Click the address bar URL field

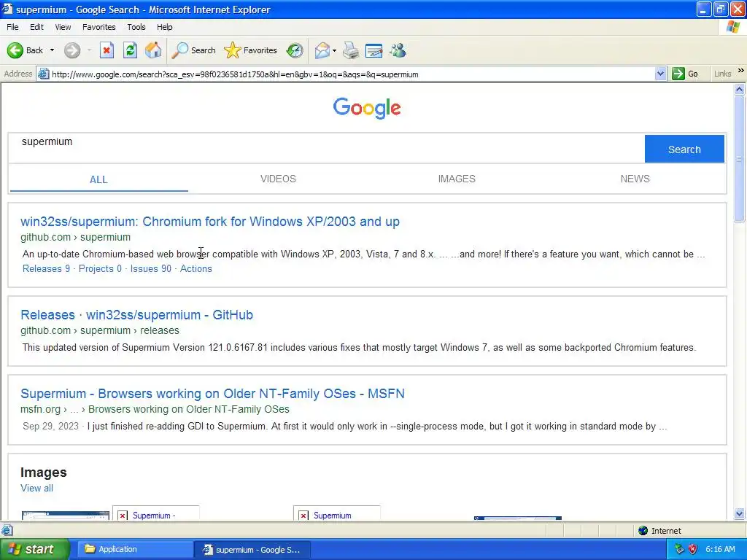pos(352,74)
